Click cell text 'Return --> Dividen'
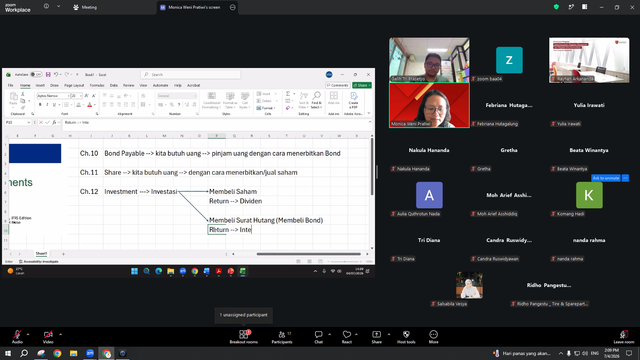Viewport: 640px width, 360px height. 236,201
